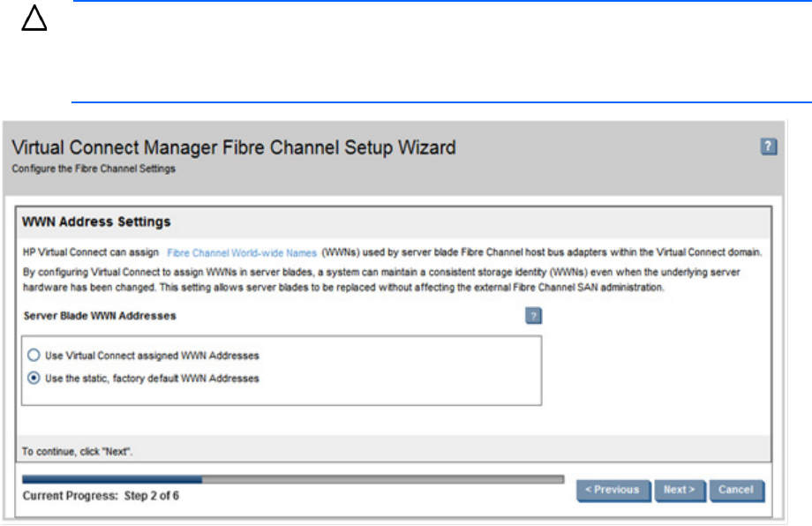Click the To continue, click Next text
Viewport: 812px width, 526px height.
77,452
